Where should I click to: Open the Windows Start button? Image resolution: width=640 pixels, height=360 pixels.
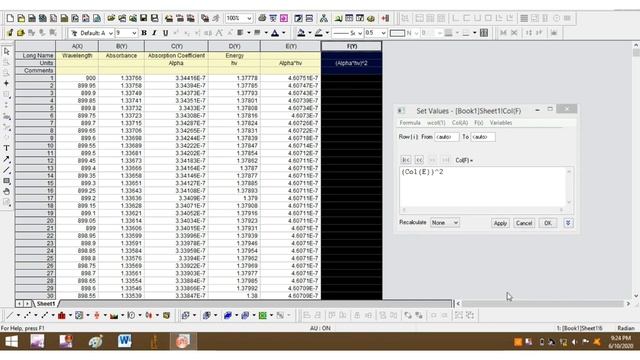point(11,341)
